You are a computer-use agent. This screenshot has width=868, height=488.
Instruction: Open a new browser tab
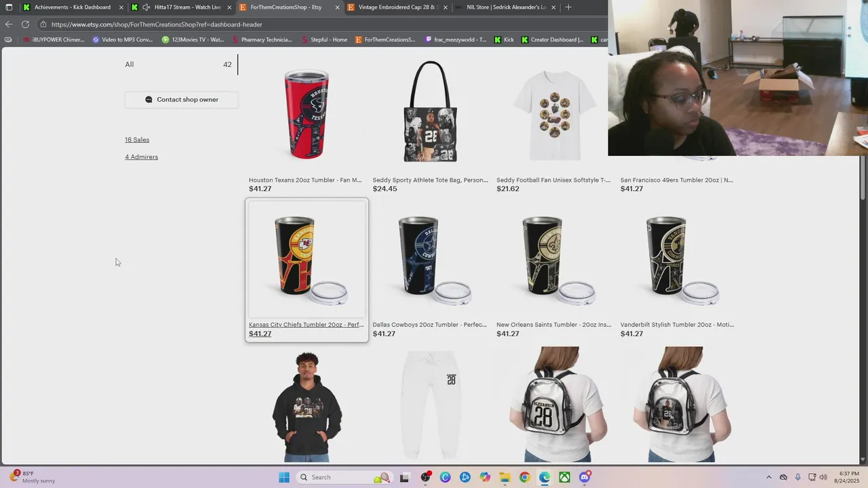(x=568, y=7)
